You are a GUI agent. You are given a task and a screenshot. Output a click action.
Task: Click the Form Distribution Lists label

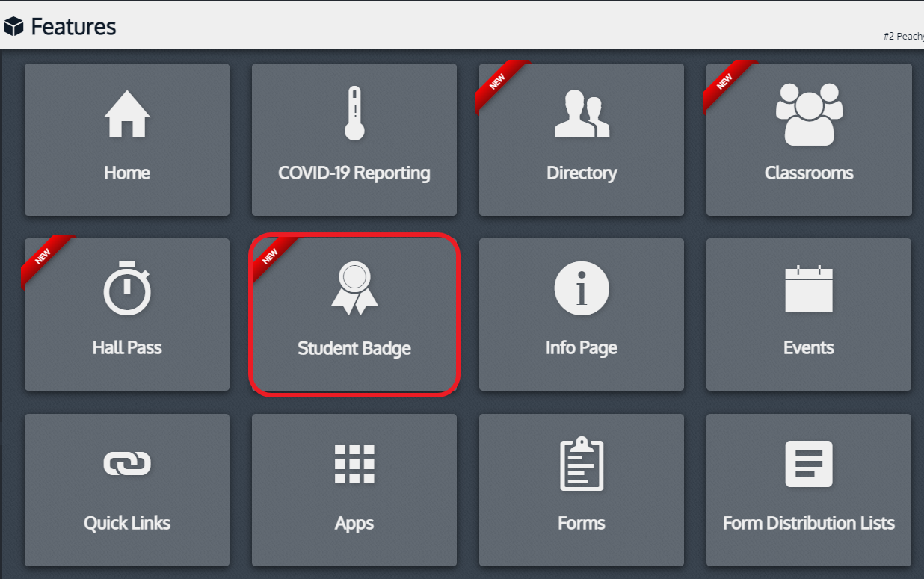coord(809,523)
